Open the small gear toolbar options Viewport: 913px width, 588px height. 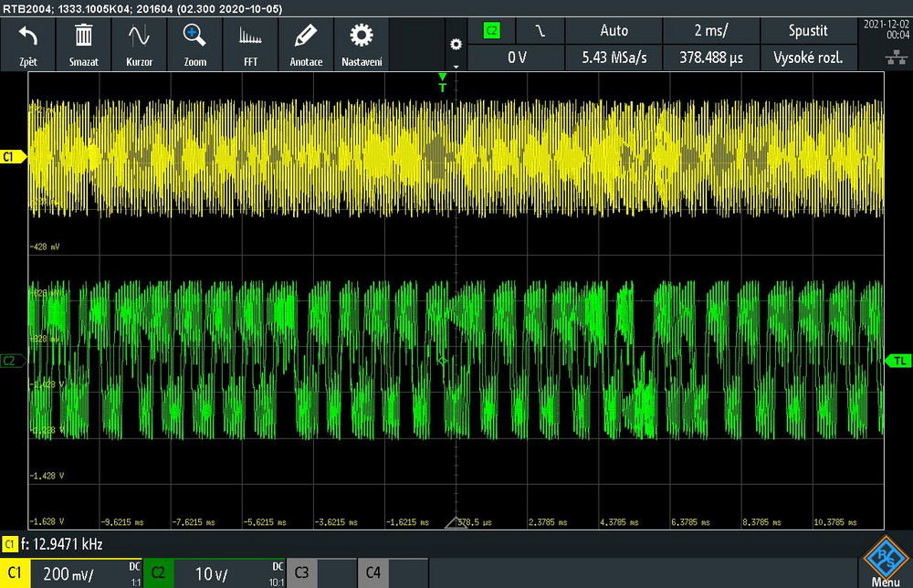click(x=456, y=45)
